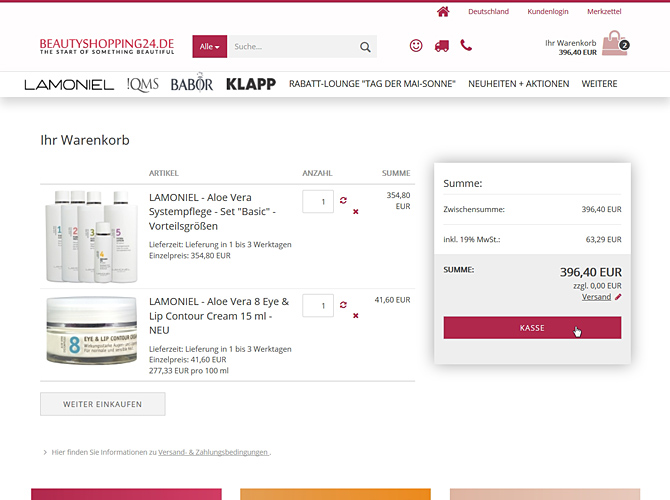The width and height of the screenshot is (670, 500).
Task: Click the Zwischensumme 396,40 EUR value
Action: [602, 209]
